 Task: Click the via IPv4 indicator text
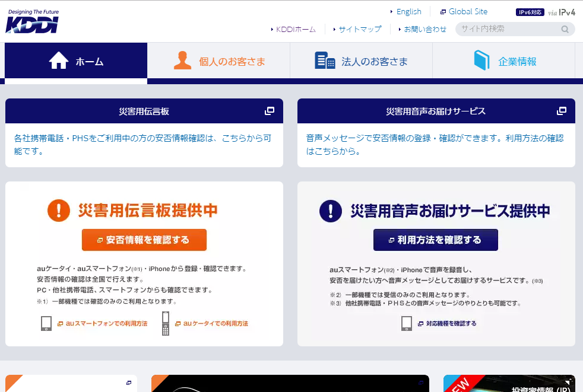pos(562,12)
